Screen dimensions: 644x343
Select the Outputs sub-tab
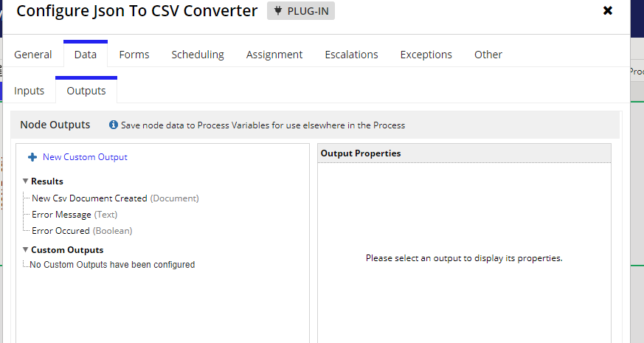coord(86,91)
